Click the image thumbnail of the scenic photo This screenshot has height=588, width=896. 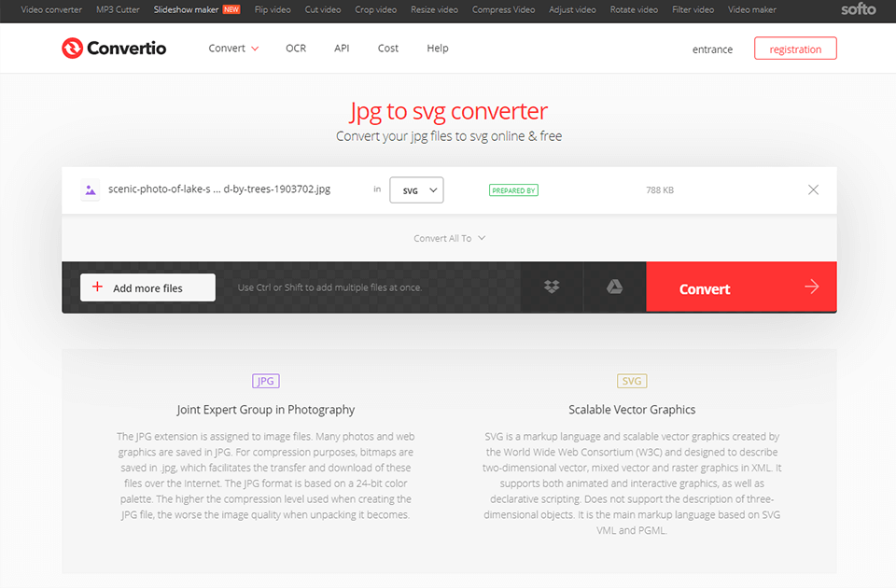pos(91,189)
